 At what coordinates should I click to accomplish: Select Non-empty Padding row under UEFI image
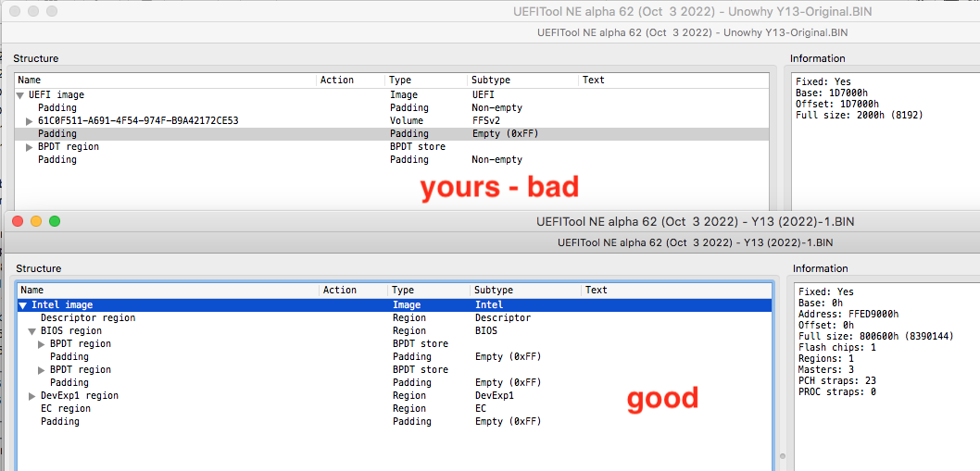(x=391, y=108)
